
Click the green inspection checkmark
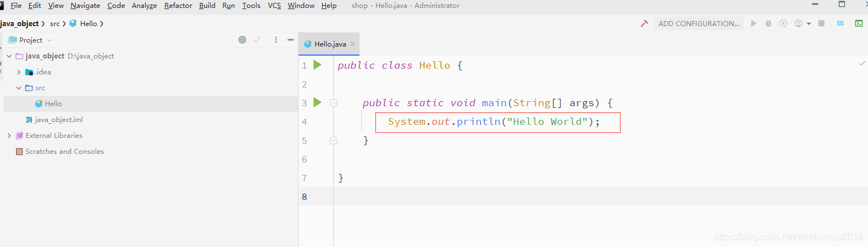click(x=862, y=64)
